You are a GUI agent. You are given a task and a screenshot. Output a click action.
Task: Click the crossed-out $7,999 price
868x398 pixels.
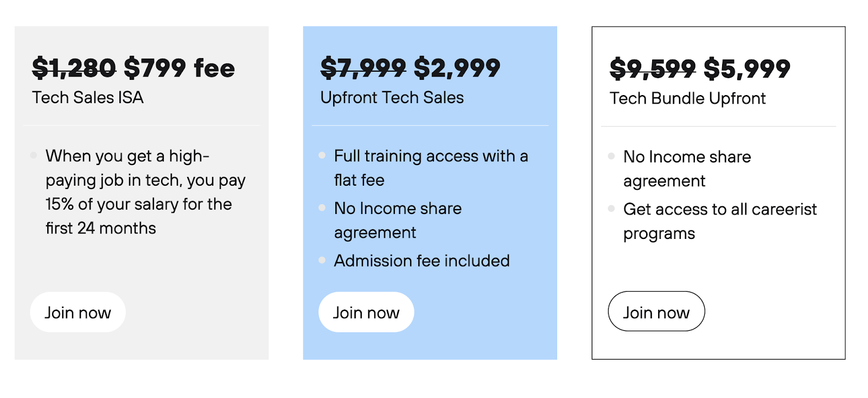click(363, 68)
